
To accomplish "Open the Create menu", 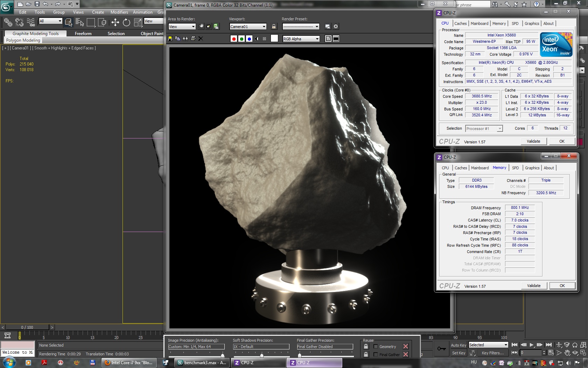I will [x=98, y=12].
